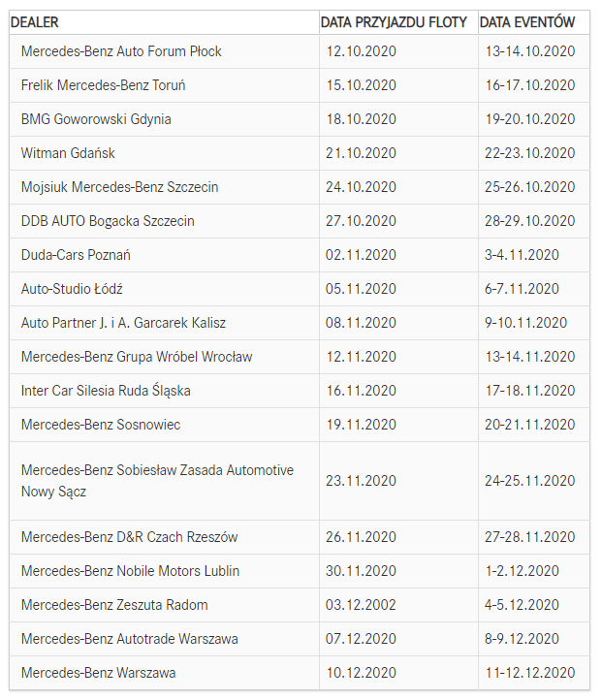
Task: Select the Witman Gdańsk dealer cell
Action: tap(69, 153)
